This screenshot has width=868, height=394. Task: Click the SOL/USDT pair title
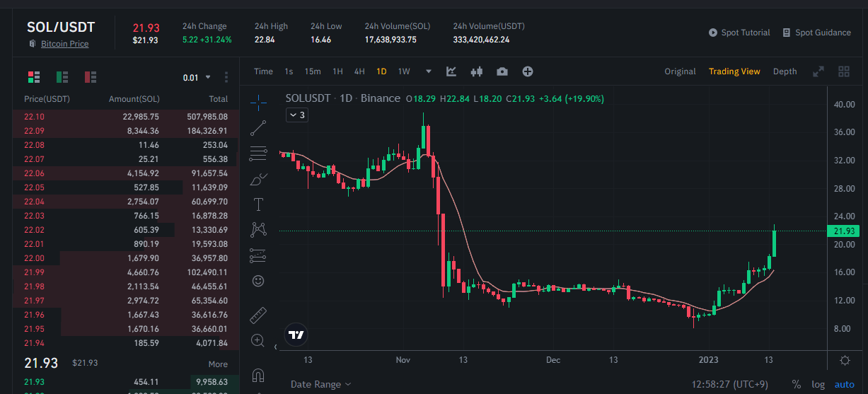[x=61, y=27]
